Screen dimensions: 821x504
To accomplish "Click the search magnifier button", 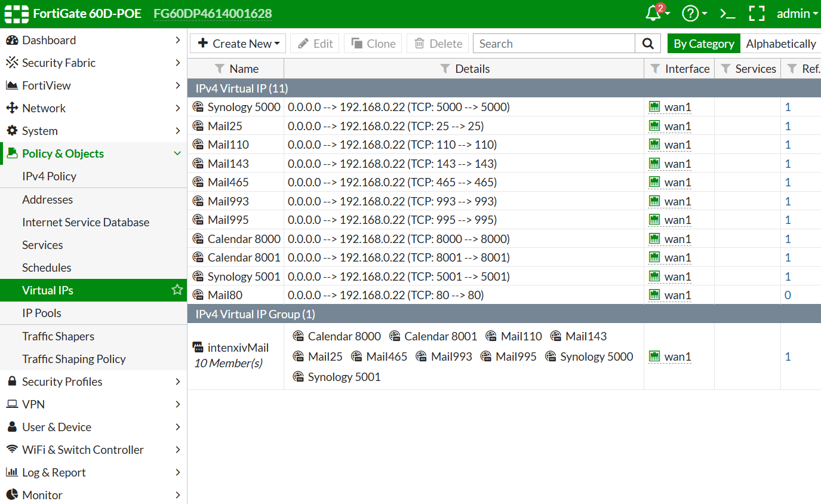I will pos(648,44).
